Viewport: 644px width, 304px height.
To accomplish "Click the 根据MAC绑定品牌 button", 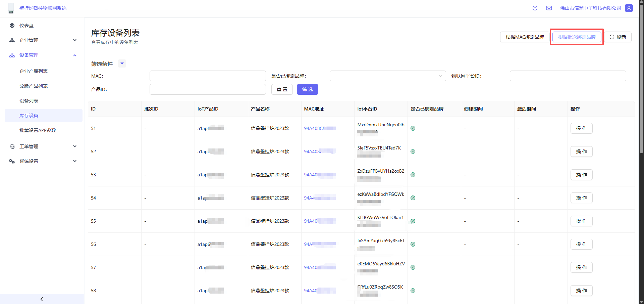I will [x=525, y=37].
